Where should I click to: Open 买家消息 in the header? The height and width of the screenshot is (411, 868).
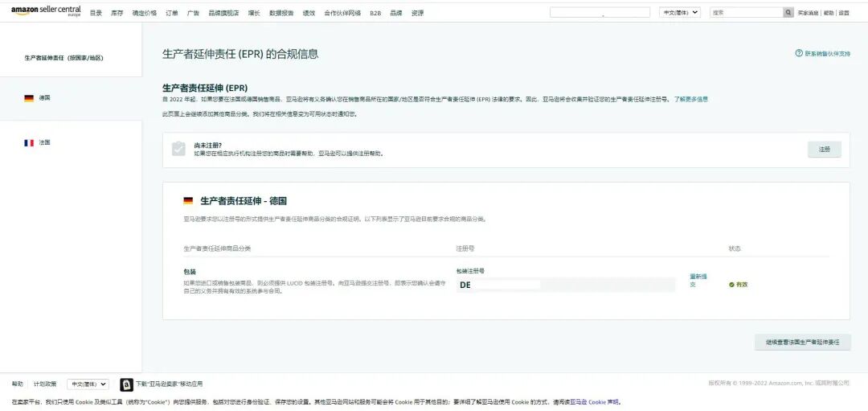808,13
